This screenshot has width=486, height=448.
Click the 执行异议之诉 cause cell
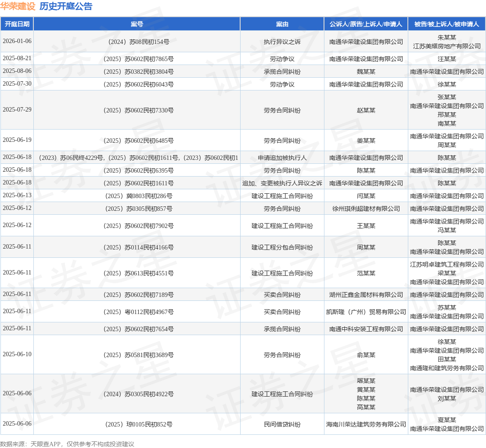click(282, 42)
